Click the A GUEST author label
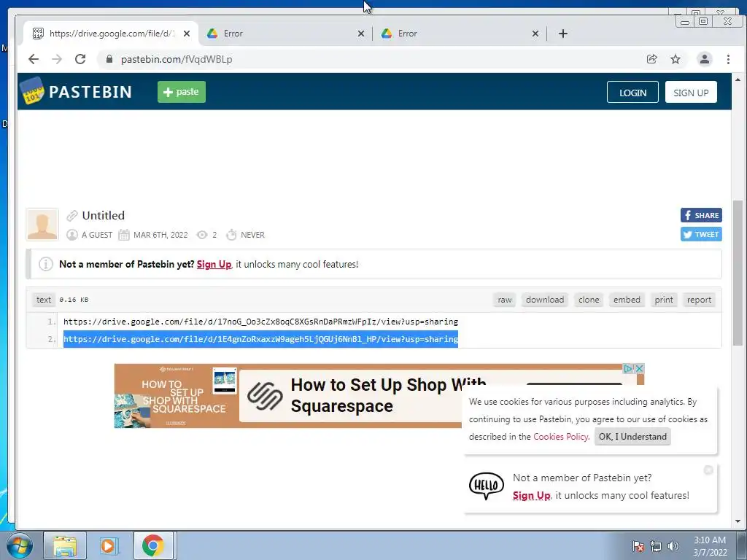This screenshot has height=560, width=747. 97,235
